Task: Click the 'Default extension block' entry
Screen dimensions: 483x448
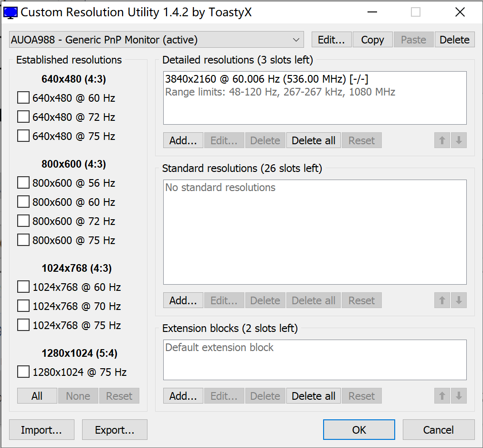Action: coord(220,348)
